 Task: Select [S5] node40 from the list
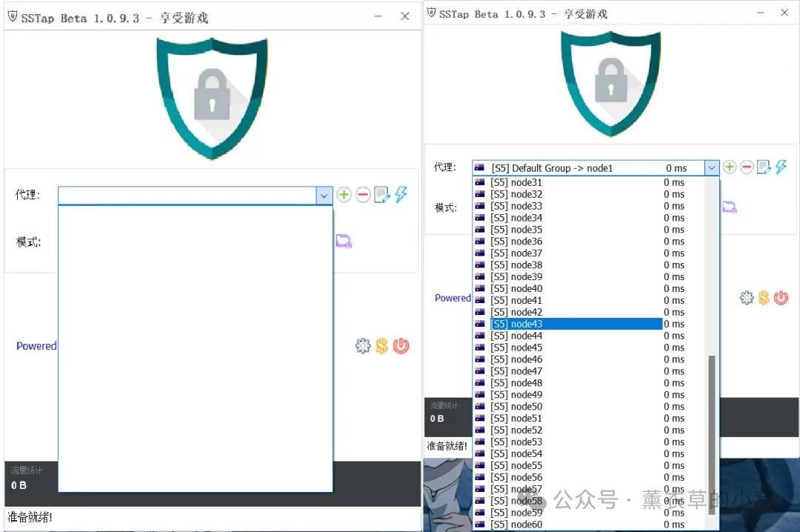(x=589, y=288)
